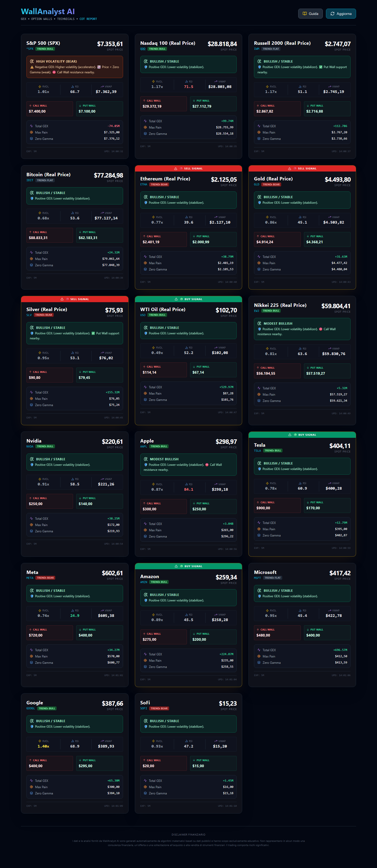The width and height of the screenshot is (377, 868).
Task: Click the Max Pain target icon on Gold card
Action: coord(259,263)
